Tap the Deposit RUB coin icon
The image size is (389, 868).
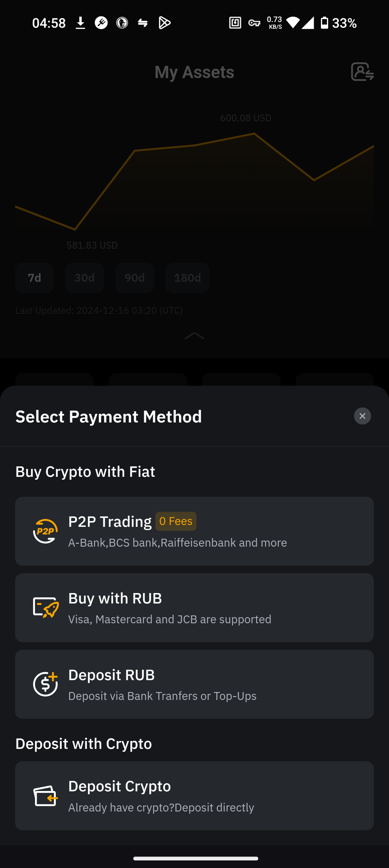(45, 684)
